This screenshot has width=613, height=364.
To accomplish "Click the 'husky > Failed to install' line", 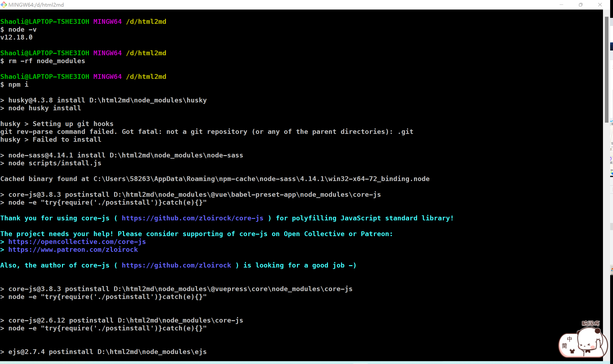I will pyautogui.click(x=51, y=140).
